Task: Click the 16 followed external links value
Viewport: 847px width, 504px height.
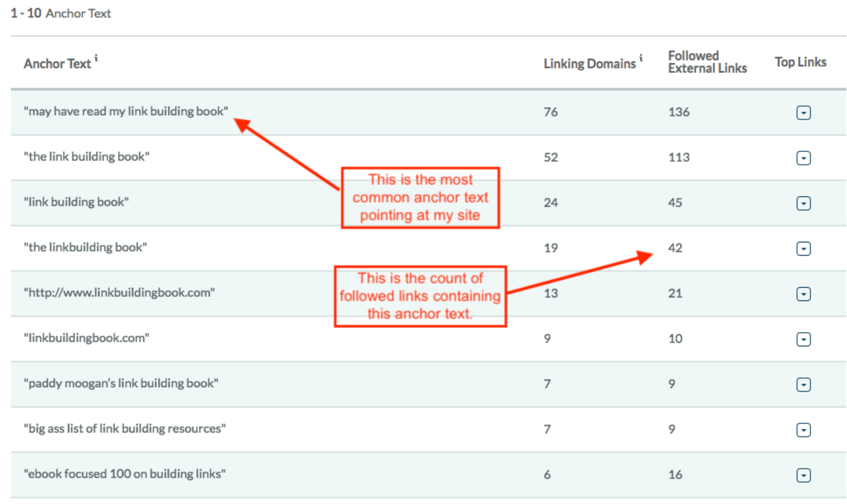Action: click(675, 475)
